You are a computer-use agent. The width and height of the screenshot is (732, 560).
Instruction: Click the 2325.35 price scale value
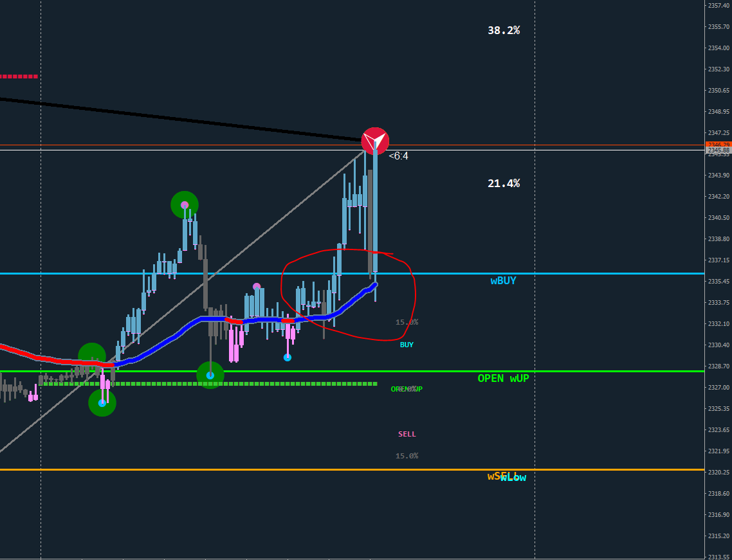click(x=718, y=408)
